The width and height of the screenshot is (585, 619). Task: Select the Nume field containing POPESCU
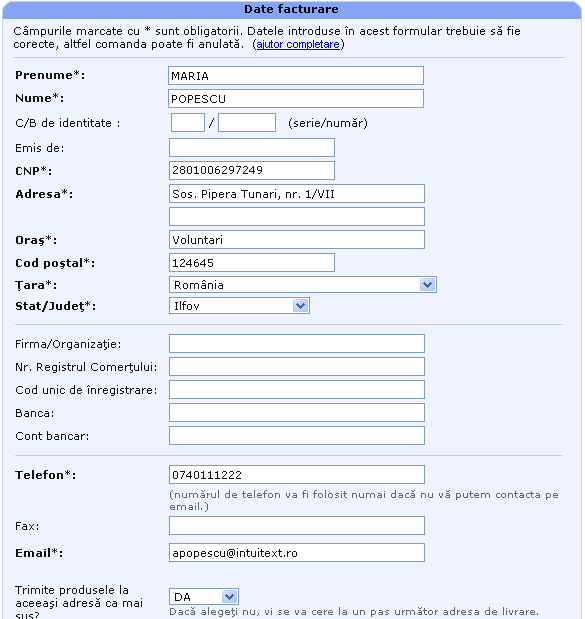(x=296, y=99)
